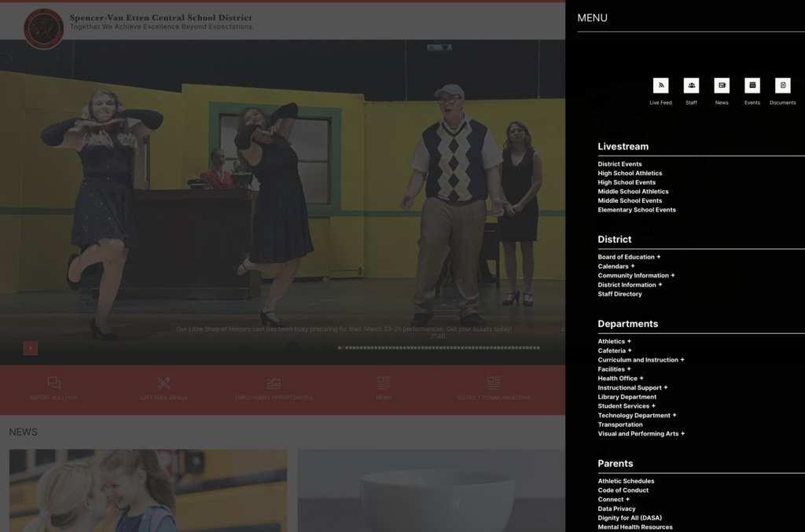Open High School Athletics livestream
Viewport: 805px width, 532px height.
tap(630, 174)
